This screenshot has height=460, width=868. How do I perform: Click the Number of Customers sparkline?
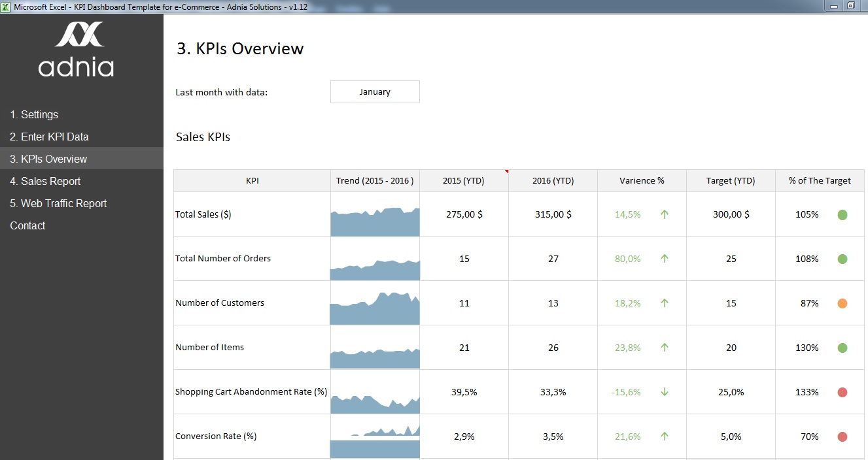(375, 308)
